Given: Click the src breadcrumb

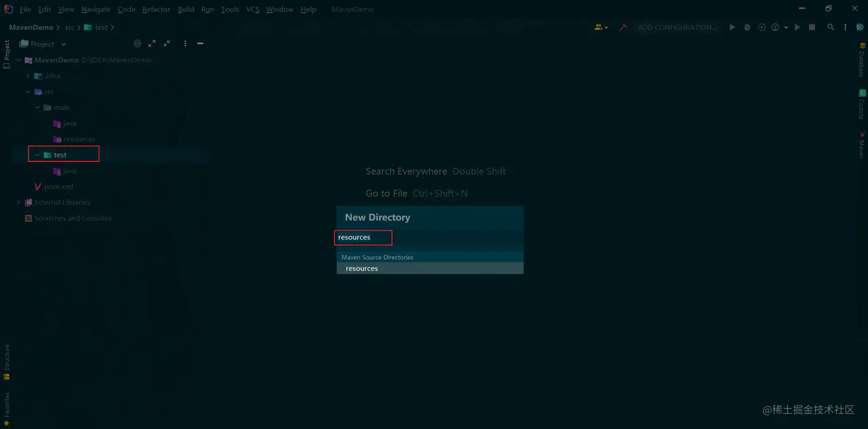Looking at the screenshot, I should coord(69,28).
